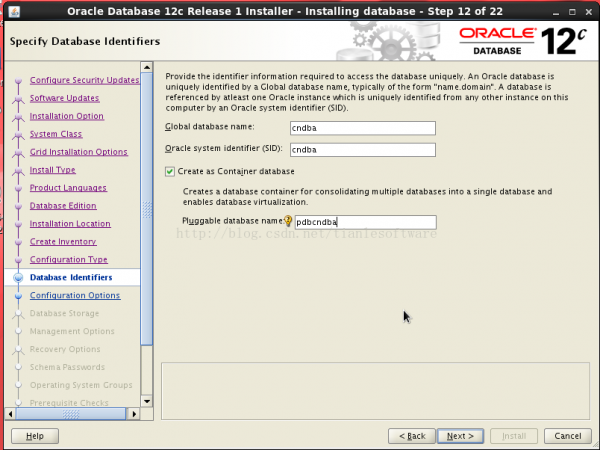Click the Operating System Groups step text
This screenshot has width=600, height=450.
click(81, 385)
